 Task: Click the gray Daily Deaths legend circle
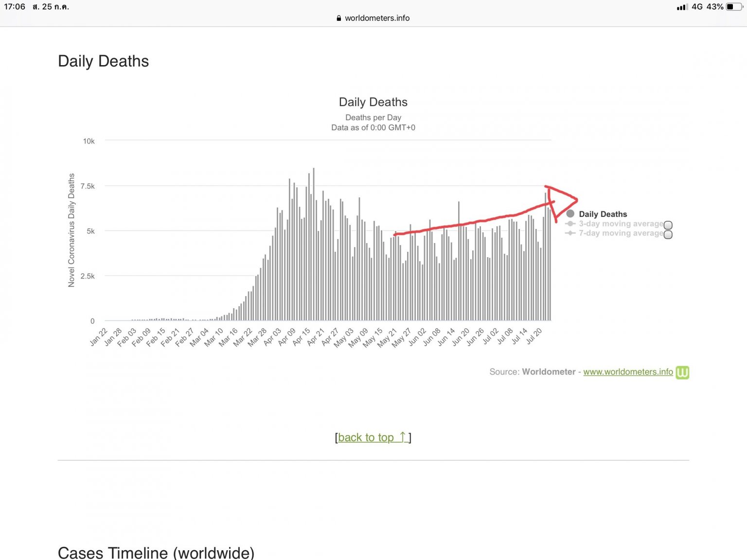pyautogui.click(x=570, y=214)
